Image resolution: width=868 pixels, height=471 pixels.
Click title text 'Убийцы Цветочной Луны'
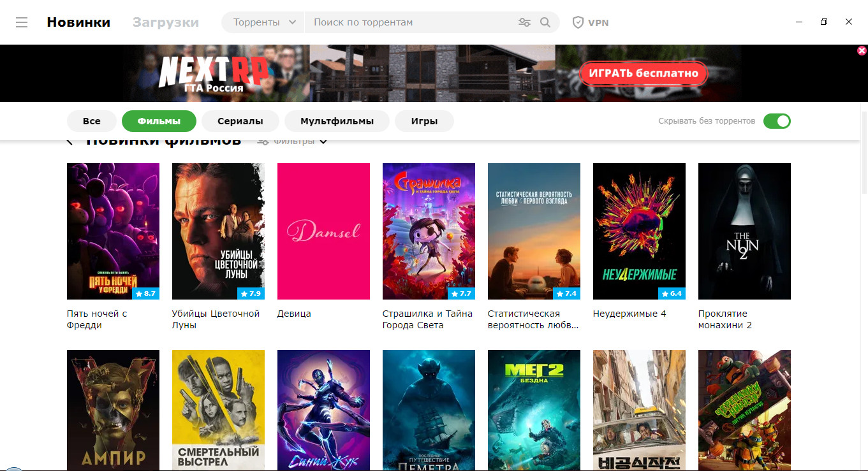pos(216,319)
